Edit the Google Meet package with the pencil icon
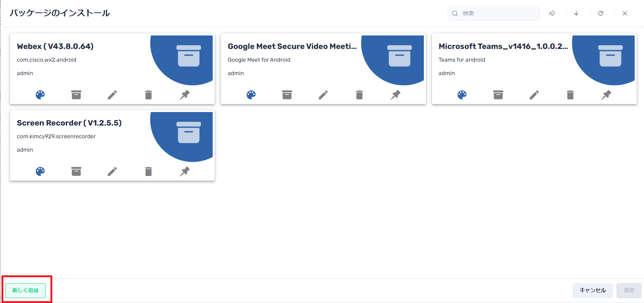644x303 pixels. (x=323, y=95)
